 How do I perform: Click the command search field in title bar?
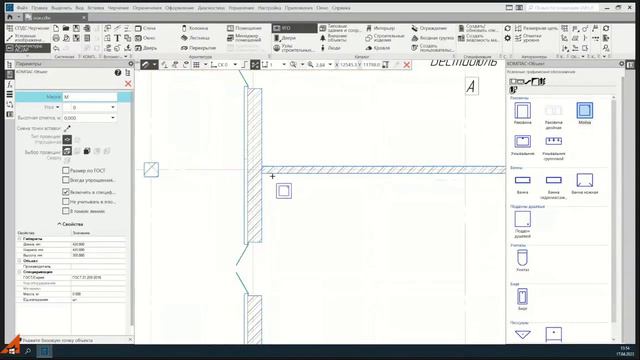pos(562,8)
